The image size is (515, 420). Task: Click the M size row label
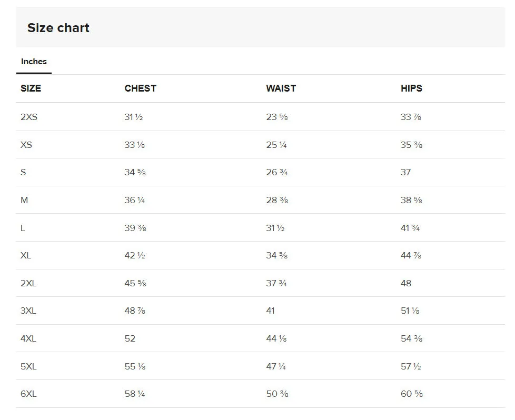24,201
